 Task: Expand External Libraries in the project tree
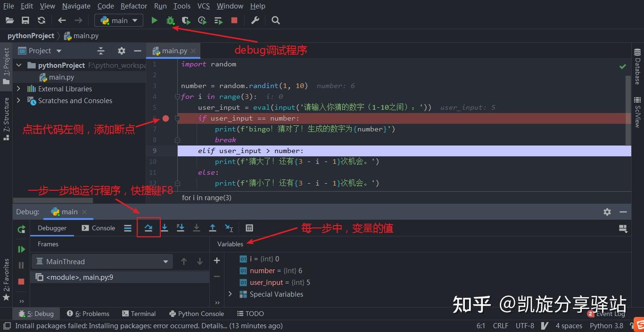click(18, 89)
